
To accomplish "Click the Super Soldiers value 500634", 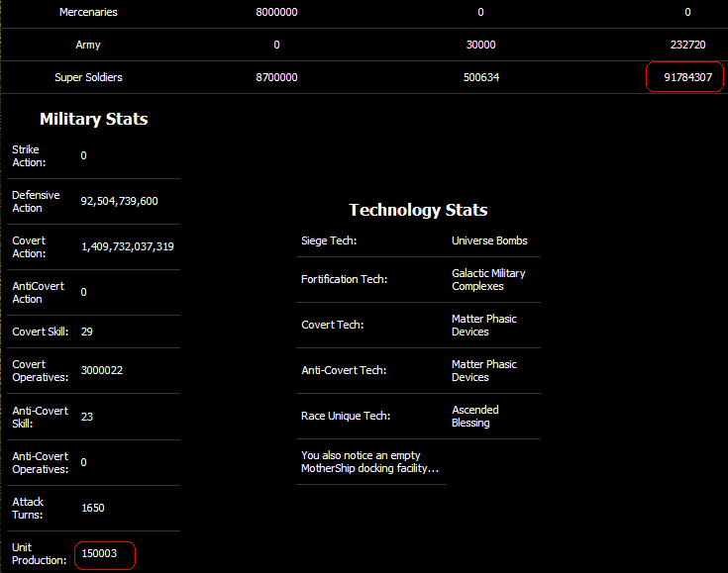I will click(x=480, y=77).
